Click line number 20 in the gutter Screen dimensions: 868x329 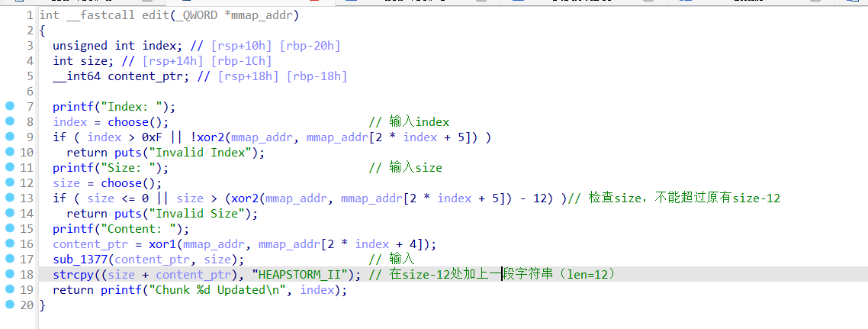coord(27,305)
